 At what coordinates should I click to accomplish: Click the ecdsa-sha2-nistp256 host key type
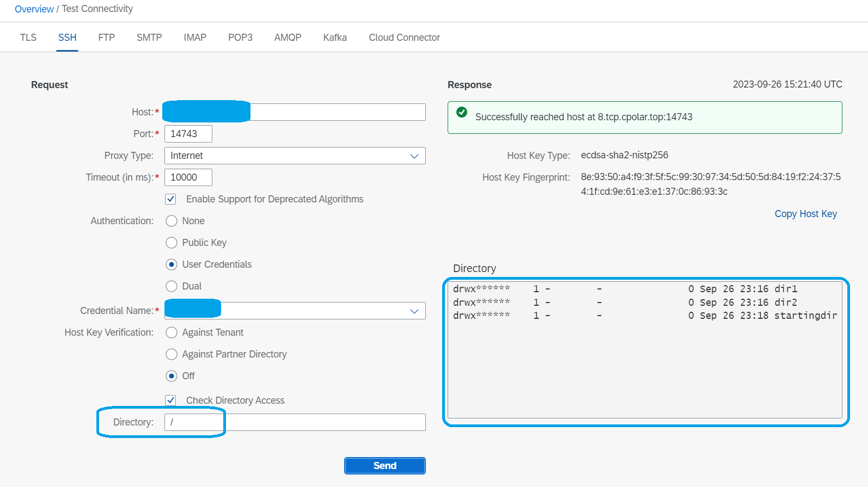pos(625,155)
